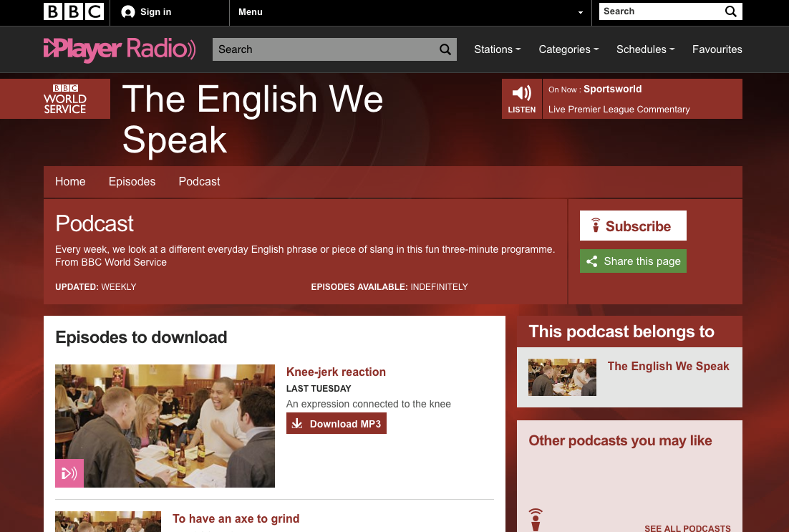This screenshot has width=789, height=532.
Task: Click the download arrow icon for Knee-jerk reaction
Action: [x=297, y=423]
